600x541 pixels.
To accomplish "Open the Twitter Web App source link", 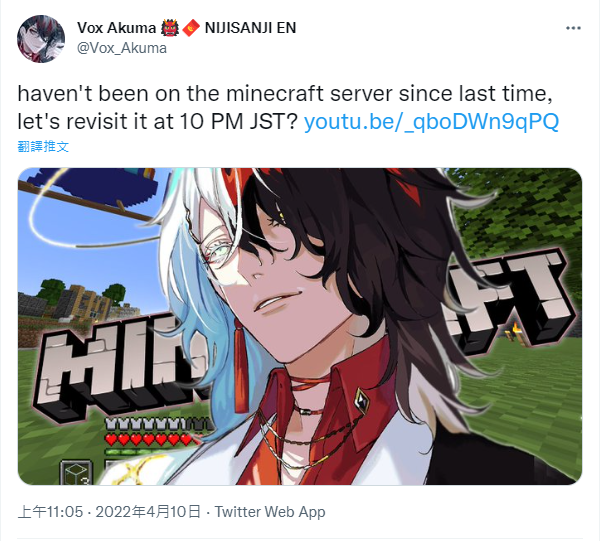I will click(270, 512).
